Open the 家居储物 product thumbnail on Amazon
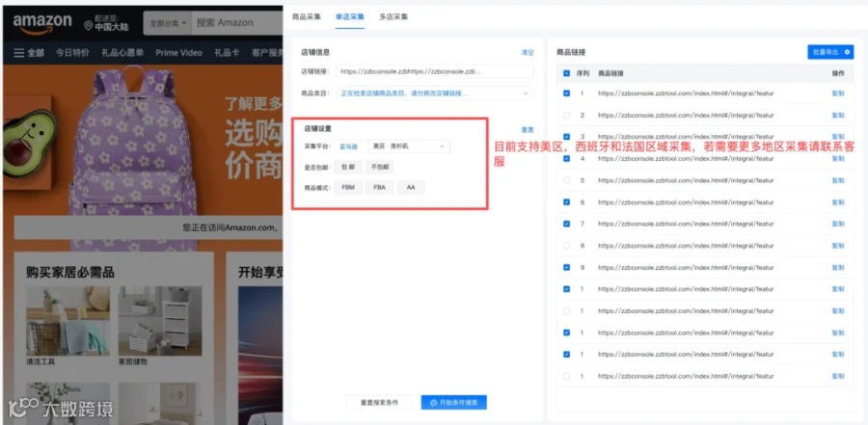This screenshot has height=425, width=868. pos(160,321)
